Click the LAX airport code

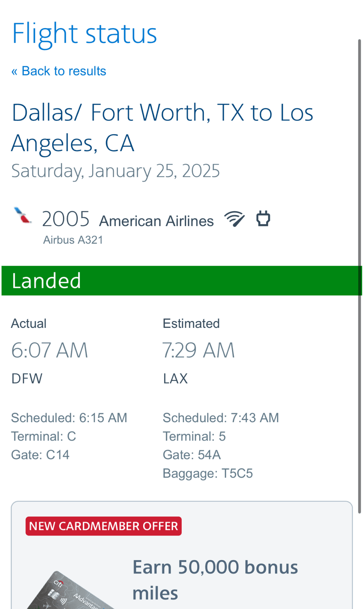[175, 379]
